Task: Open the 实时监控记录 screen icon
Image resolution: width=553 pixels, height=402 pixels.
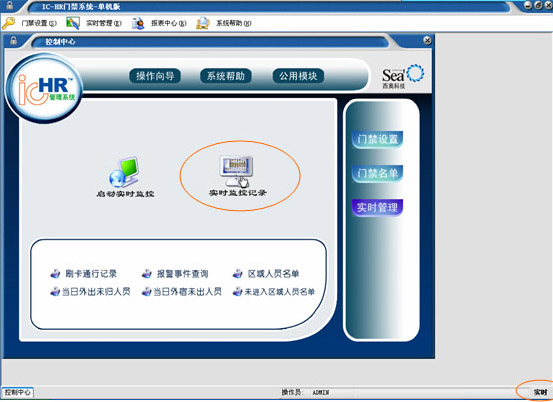Action: [236, 171]
